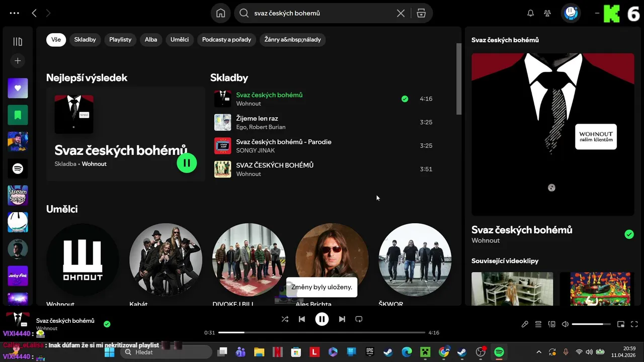Open Wohnout link under the now playing title
This screenshot has width=644, height=362.
click(486, 240)
